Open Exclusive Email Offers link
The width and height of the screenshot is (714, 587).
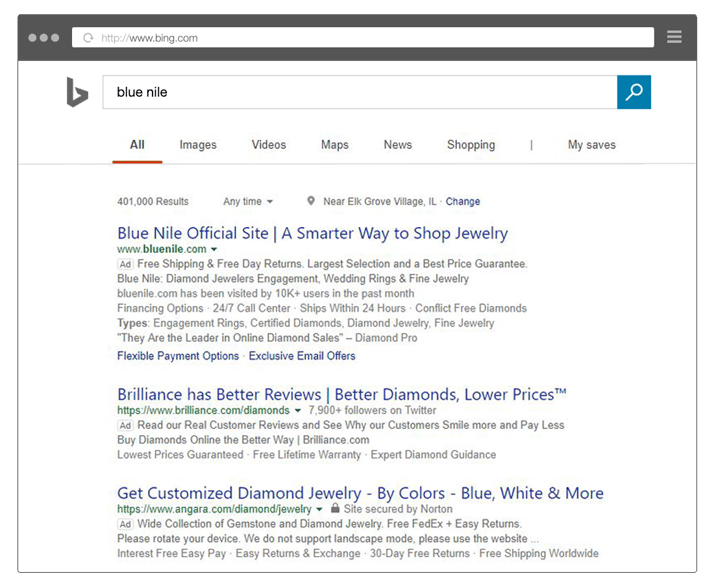[x=302, y=356]
